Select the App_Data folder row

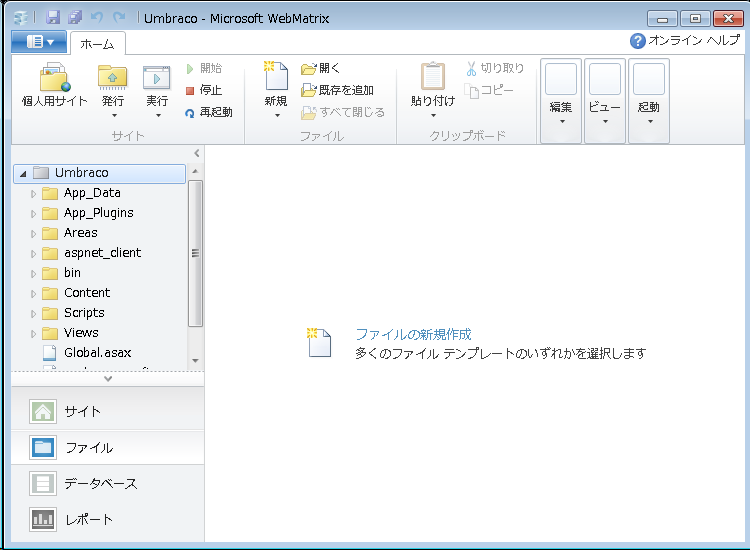(99, 193)
